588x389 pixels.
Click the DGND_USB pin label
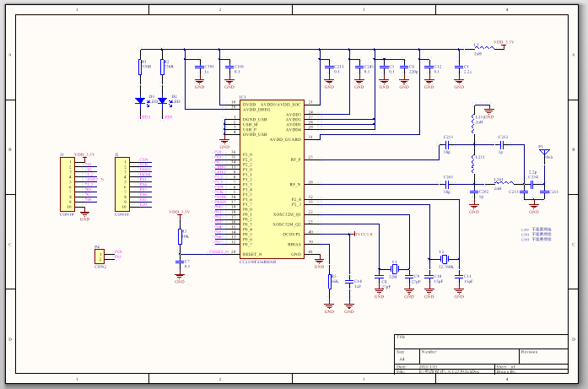255,120
